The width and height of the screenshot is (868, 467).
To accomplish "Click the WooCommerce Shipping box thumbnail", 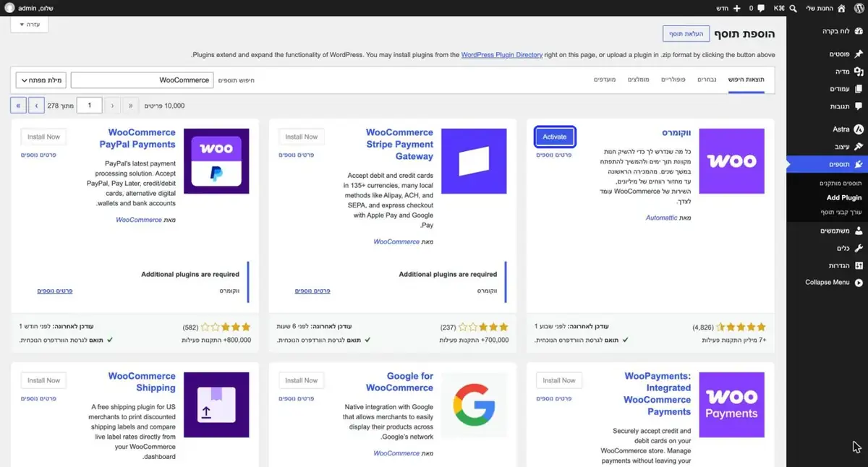I will click(216, 405).
